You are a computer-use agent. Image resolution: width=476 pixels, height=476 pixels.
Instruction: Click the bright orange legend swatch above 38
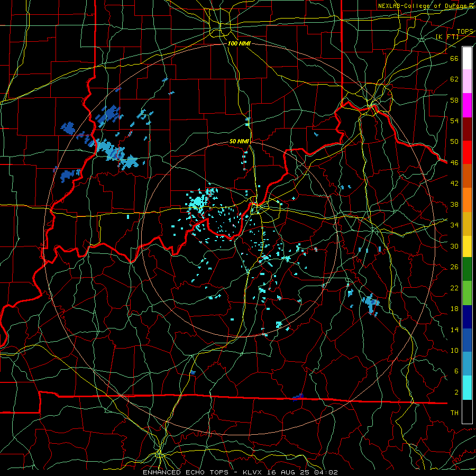tap(467, 199)
